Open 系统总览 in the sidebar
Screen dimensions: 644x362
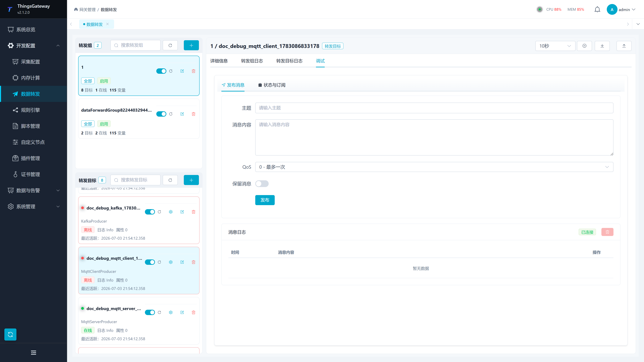[34, 29]
